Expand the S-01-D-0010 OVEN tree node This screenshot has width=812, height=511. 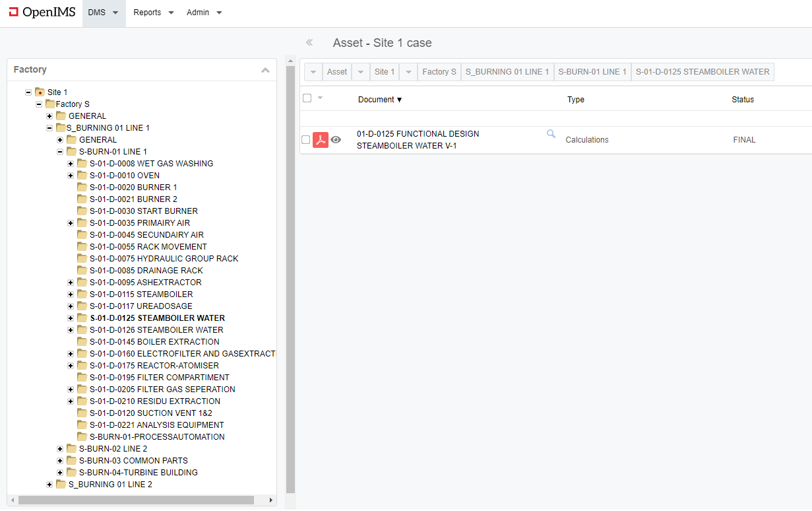[x=71, y=176]
